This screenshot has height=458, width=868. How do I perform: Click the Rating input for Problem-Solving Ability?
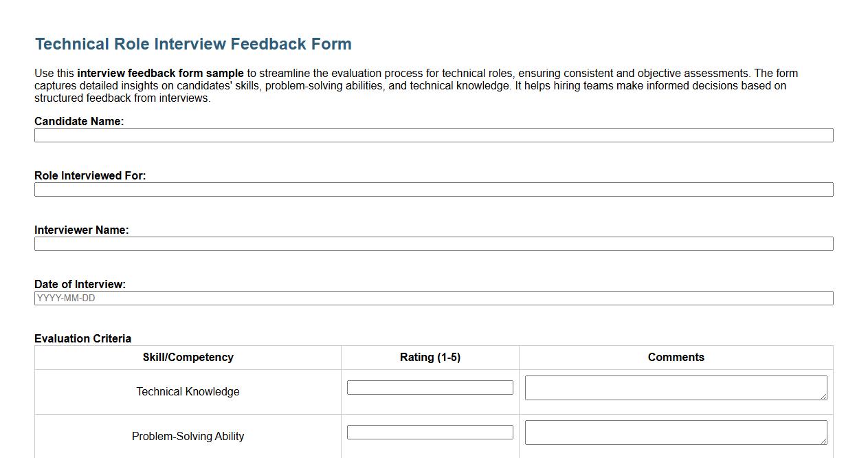point(430,432)
